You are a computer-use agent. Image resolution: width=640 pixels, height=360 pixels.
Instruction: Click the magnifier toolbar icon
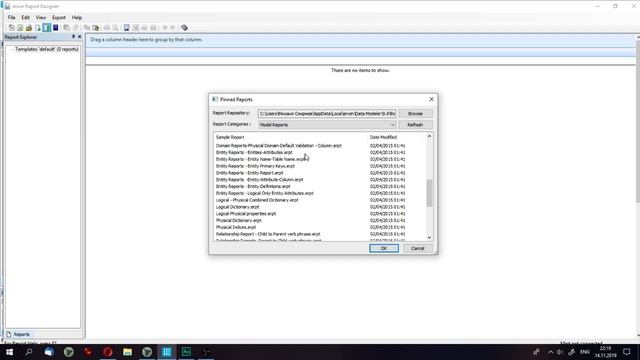point(115,28)
